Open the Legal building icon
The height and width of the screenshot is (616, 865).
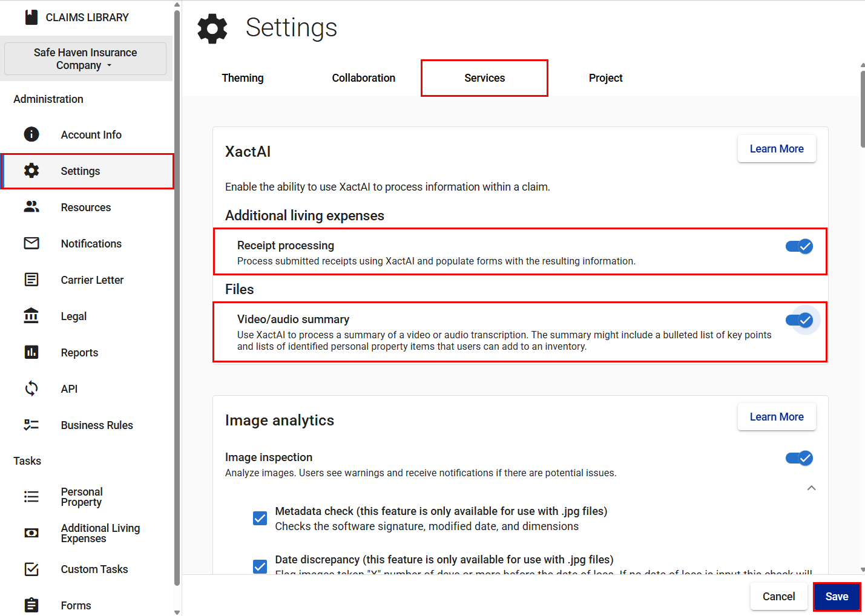click(x=31, y=316)
